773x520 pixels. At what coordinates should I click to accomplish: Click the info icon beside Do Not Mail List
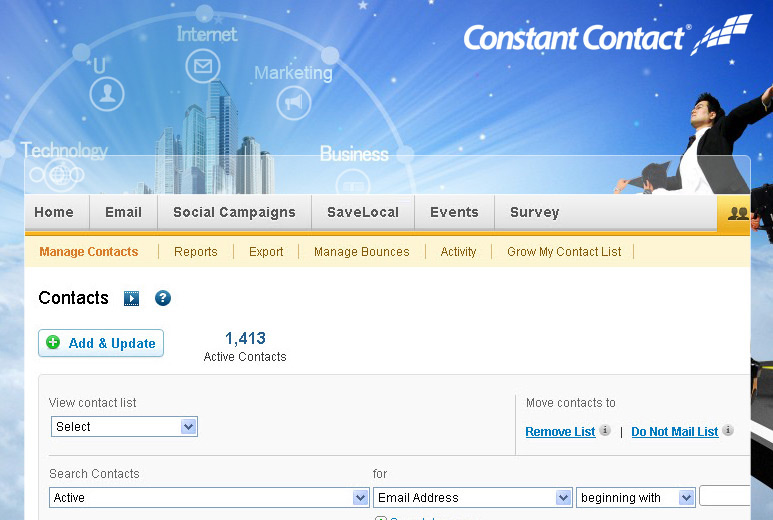(x=727, y=431)
